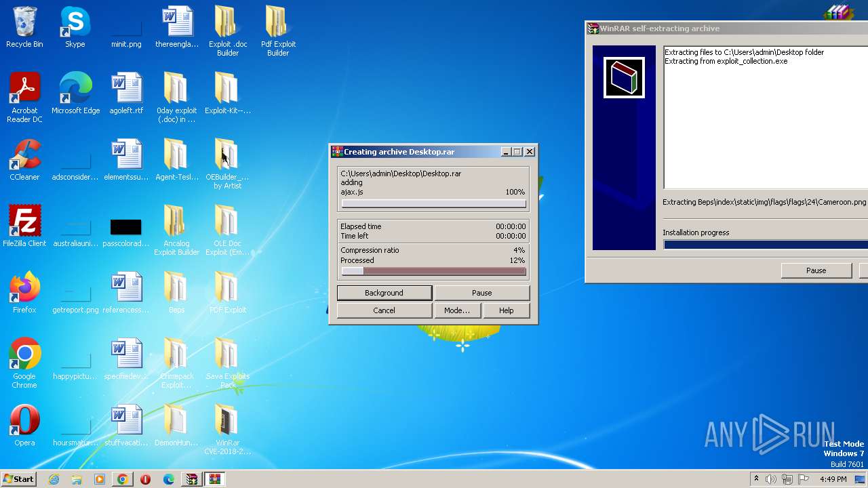The width and height of the screenshot is (868, 488).
Task: Select the Exploit .doc Builder folder
Action: (228, 32)
